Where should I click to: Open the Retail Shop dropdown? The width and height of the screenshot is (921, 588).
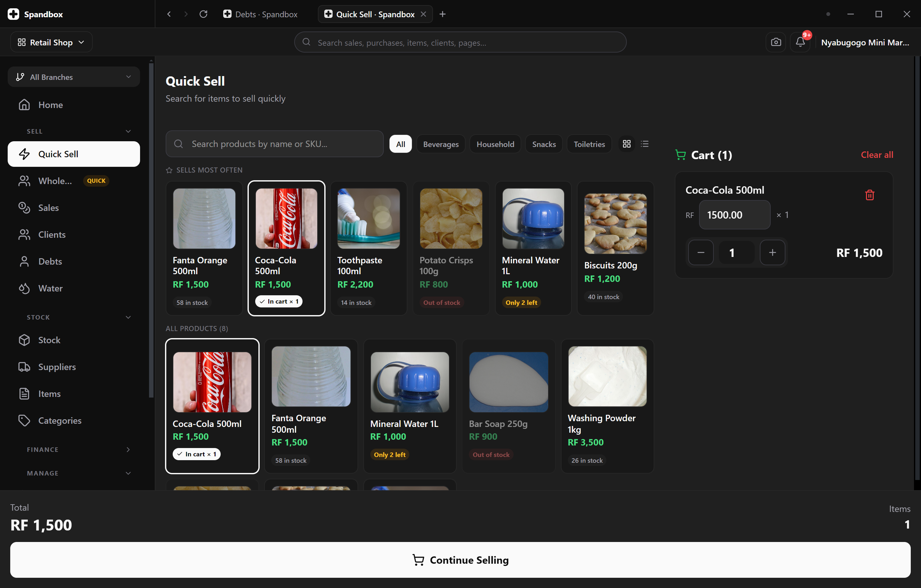coord(51,42)
